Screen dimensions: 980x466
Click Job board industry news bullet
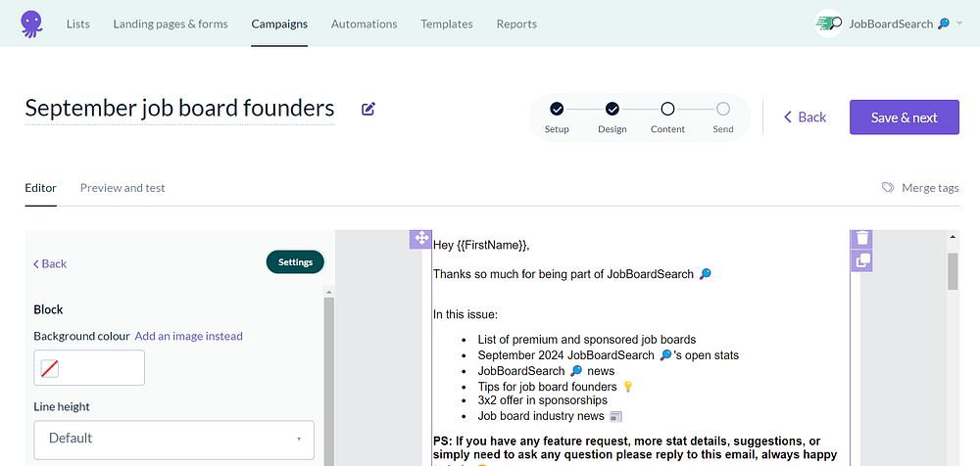[x=550, y=416]
